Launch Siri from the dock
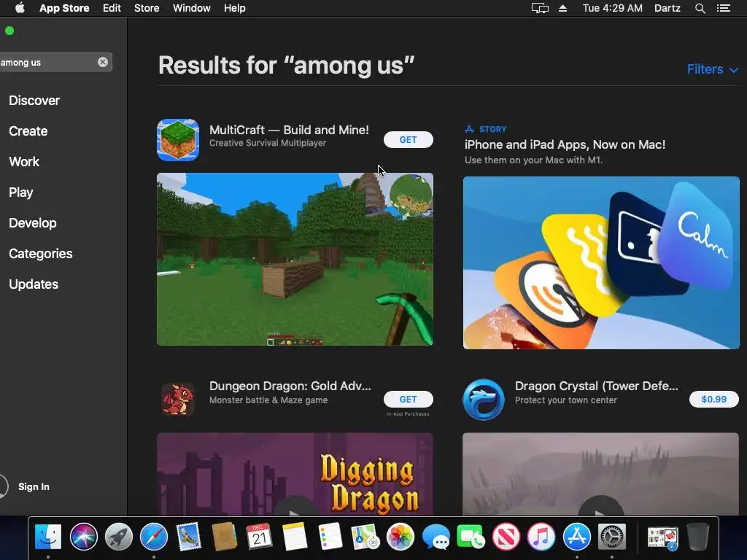 [83, 537]
